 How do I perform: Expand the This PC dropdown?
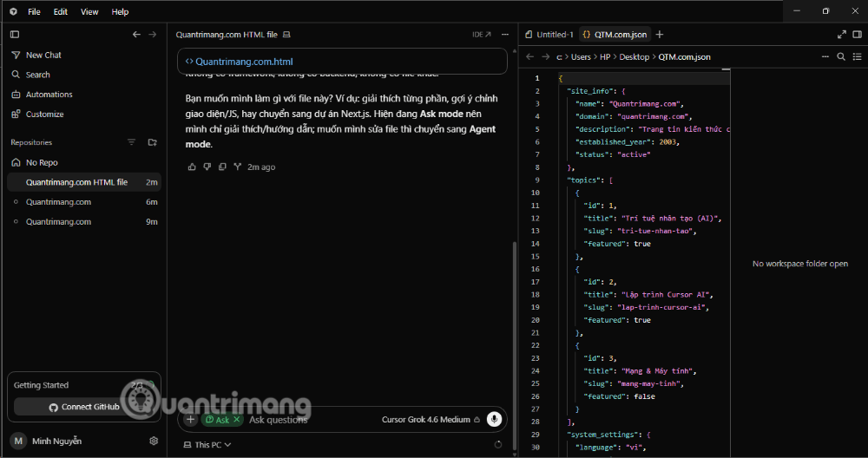(x=207, y=445)
